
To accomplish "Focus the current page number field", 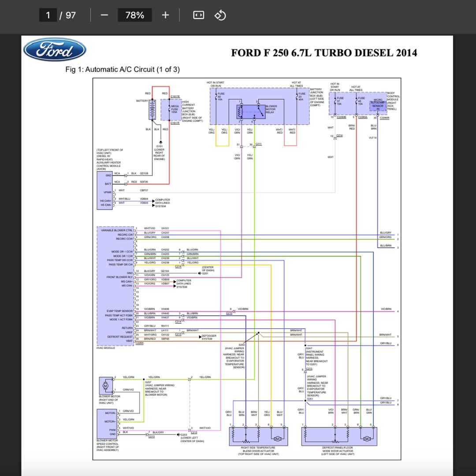I will click(48, 15).
